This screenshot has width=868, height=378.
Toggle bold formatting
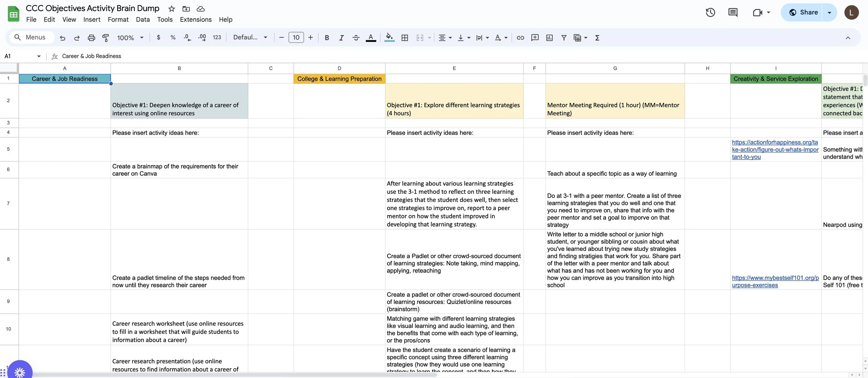click(327, 38)
